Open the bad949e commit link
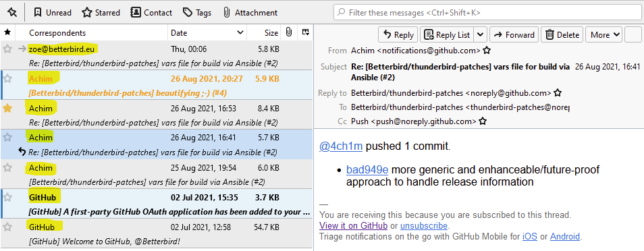This screenshot has width=644, height=251. pos(367,169)
